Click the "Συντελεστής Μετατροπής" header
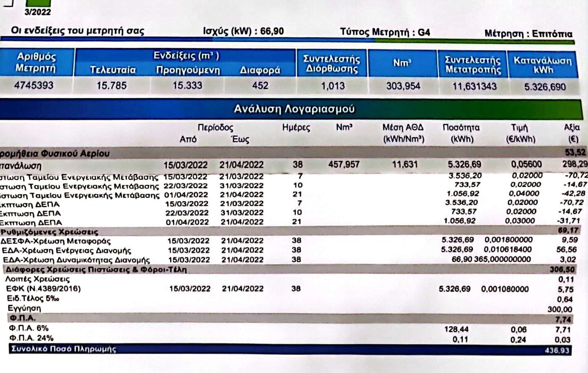588x373 pixels. [x=473, y=65]
